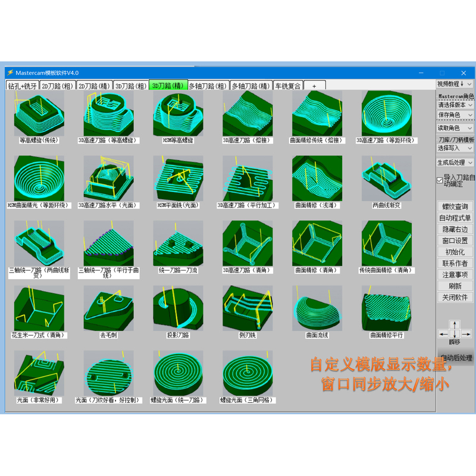Choose the HSM曲面精光(等距环绕) template

coord(39,178)
